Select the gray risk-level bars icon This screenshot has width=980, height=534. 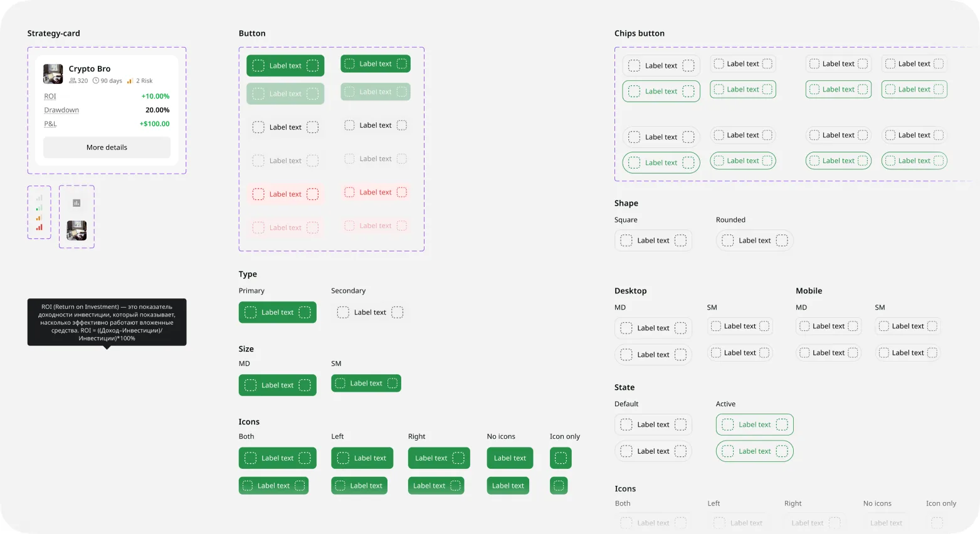[39, 197]
